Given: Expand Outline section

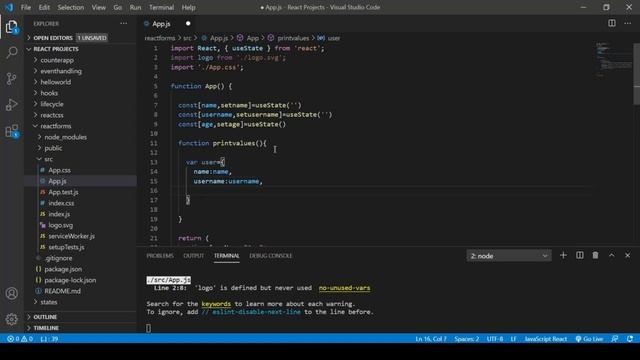Looking at the screenshot, I should click(x=80, y=317).
